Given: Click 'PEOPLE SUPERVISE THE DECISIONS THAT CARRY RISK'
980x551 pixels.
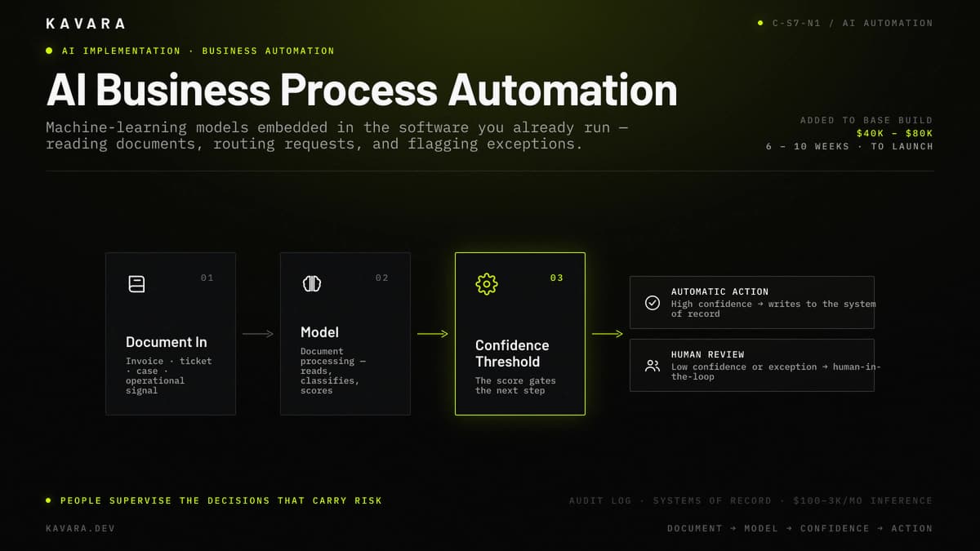Looking at the screenshot, I should (x=221, y=500).
